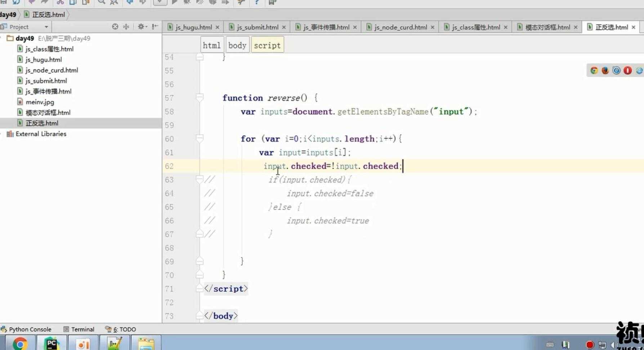Click Chrome icon in Windows taskbar

(x=20, y=344)
